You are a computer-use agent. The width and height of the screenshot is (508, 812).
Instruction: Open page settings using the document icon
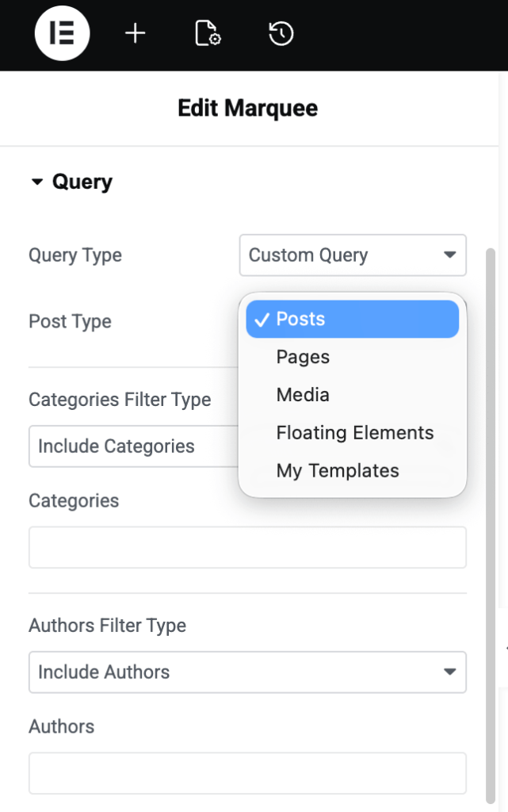[x=207, y=34]
